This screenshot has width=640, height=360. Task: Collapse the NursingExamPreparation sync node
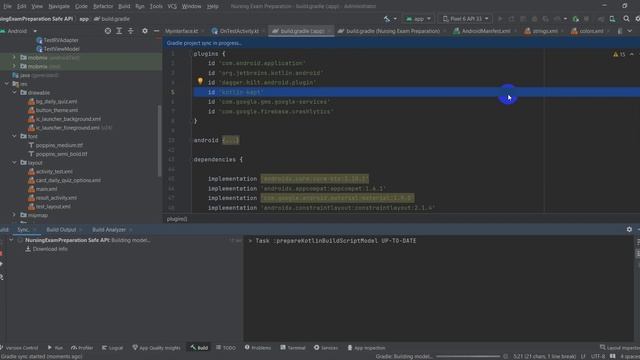[x=11, y=240]
